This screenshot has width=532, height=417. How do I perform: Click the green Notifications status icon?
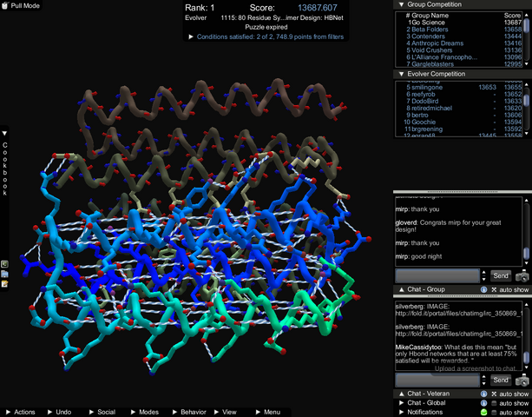(483, 413)
